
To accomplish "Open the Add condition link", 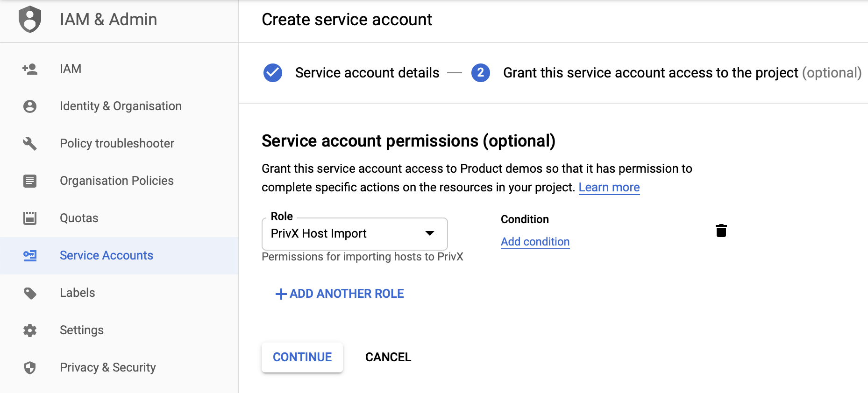I will [535, 242].
